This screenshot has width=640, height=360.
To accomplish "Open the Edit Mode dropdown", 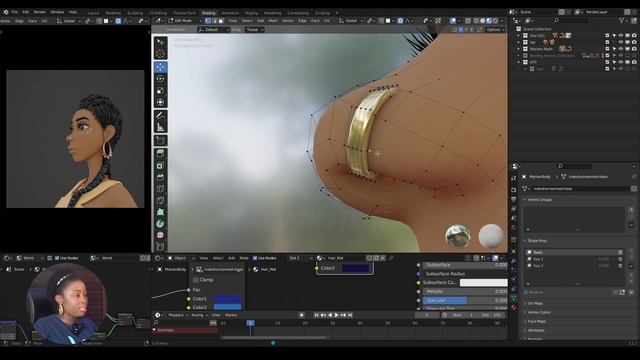I will [184, 21].
